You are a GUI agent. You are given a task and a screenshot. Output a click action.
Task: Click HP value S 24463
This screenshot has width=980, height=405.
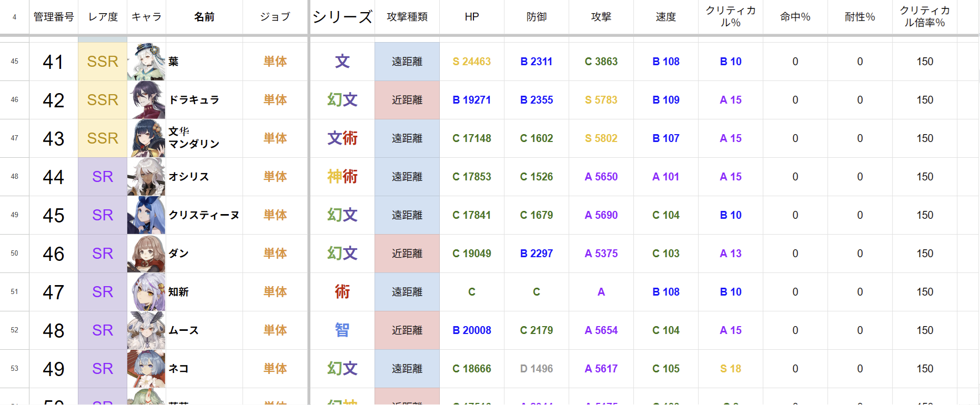click(x=471, y=62)
